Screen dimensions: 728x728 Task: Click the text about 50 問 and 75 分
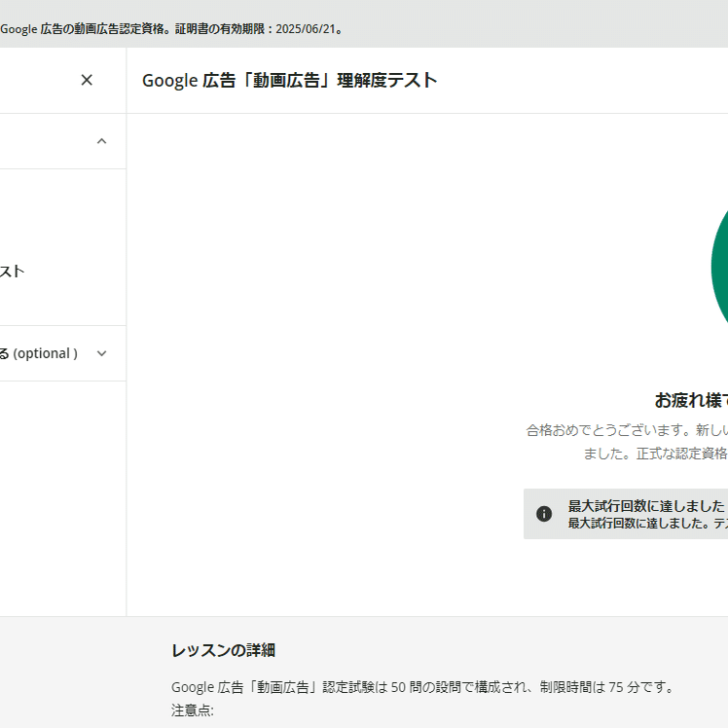[423, 687]
